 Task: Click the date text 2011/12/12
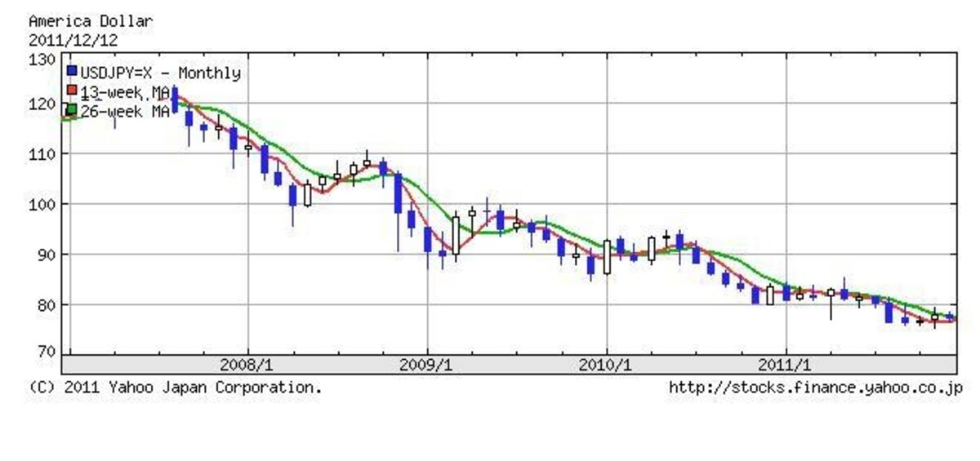pyautogui.click(x=72, y=38)
